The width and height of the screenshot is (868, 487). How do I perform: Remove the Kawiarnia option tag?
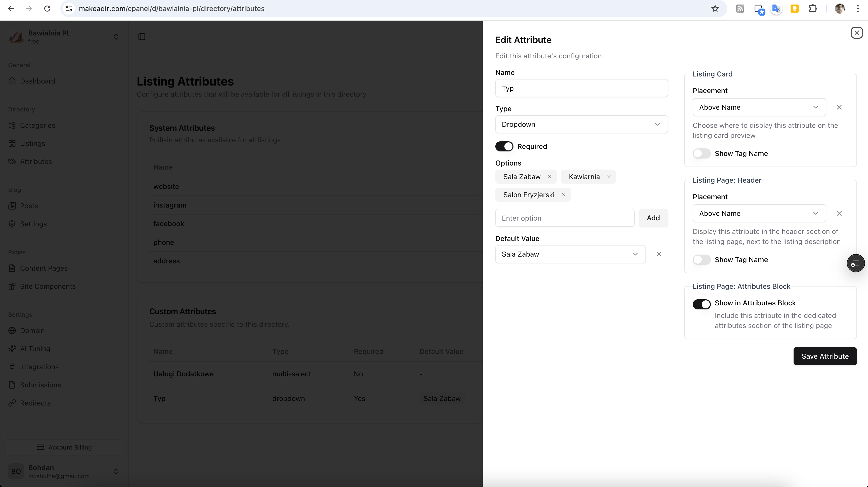click(x=609, y=177)
